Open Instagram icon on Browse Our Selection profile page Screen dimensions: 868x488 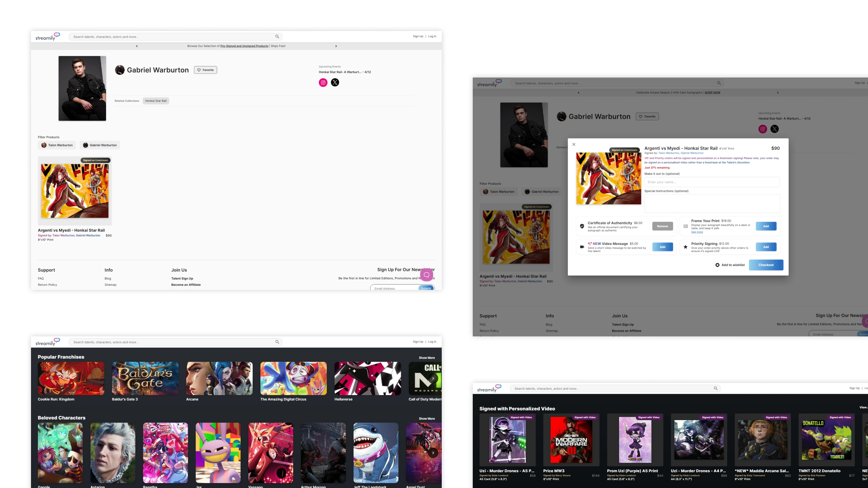tap(323, 82)
